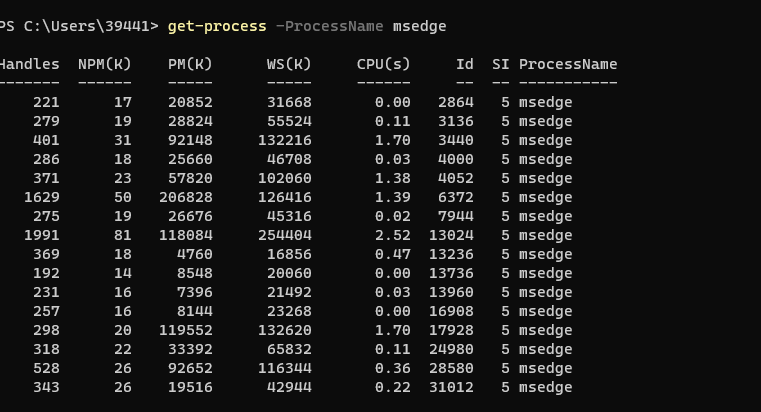
Task: Click the get-process command text
Action: pos(217,26)
